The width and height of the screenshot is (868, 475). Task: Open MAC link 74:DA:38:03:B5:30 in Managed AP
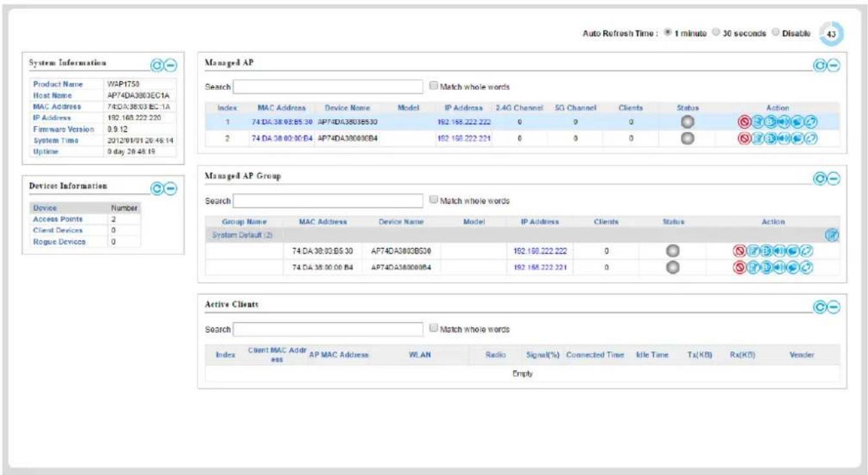[x=281, y=122]
